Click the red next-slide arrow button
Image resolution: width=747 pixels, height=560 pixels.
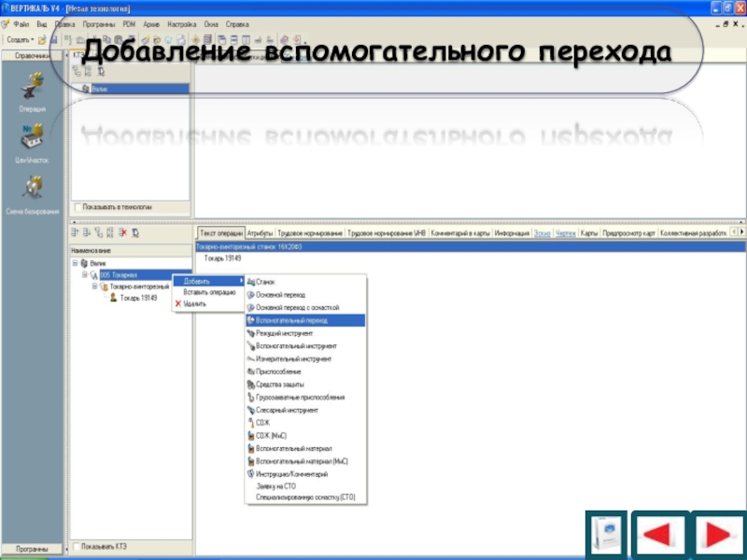(x=715, y=536)
